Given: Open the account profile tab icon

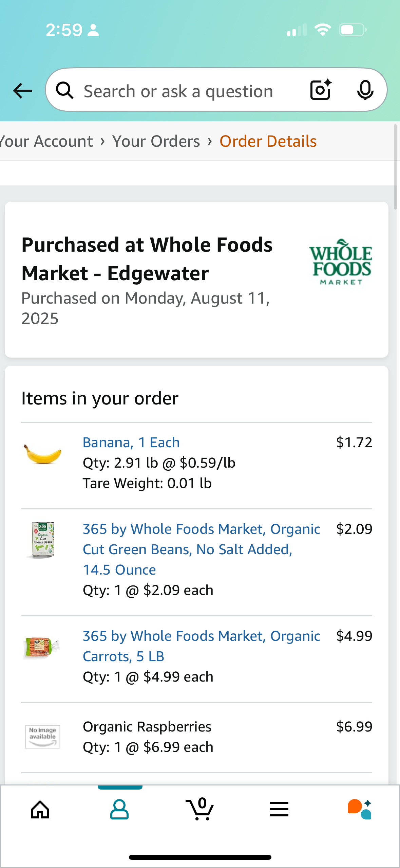Looking at the screenshot, I should (119, 810).
